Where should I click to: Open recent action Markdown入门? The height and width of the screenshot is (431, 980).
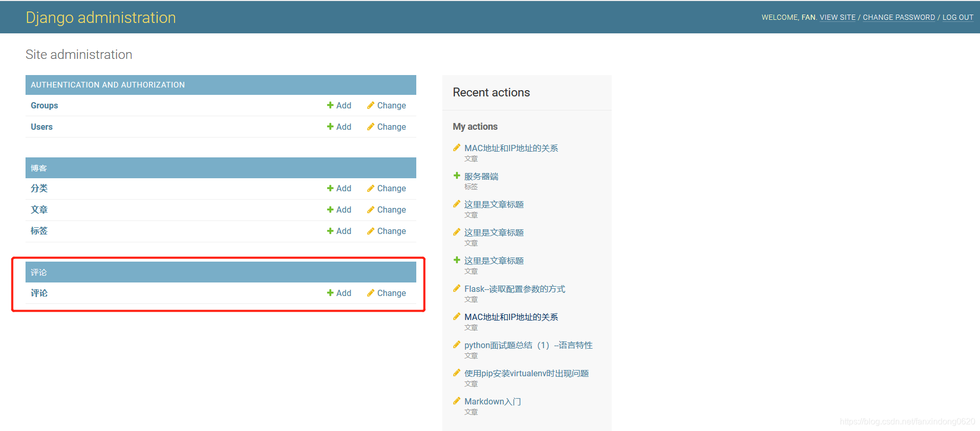point(493,401)
